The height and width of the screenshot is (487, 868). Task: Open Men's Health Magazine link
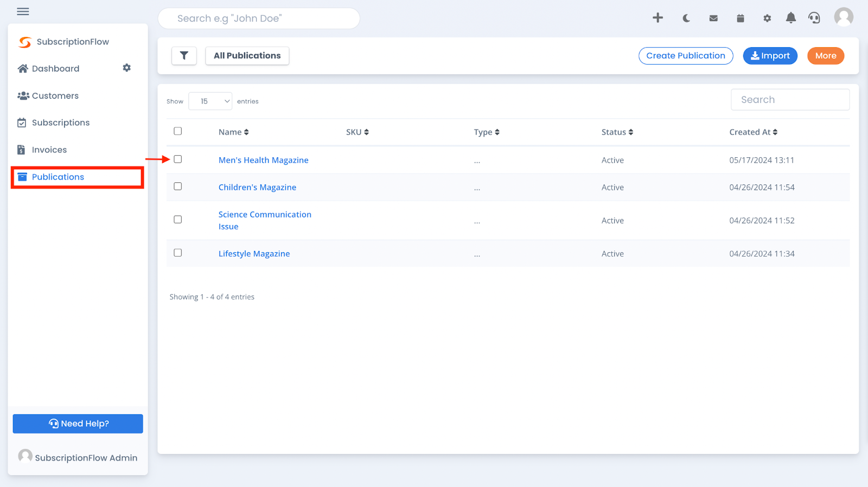click(x=263, y=160)
